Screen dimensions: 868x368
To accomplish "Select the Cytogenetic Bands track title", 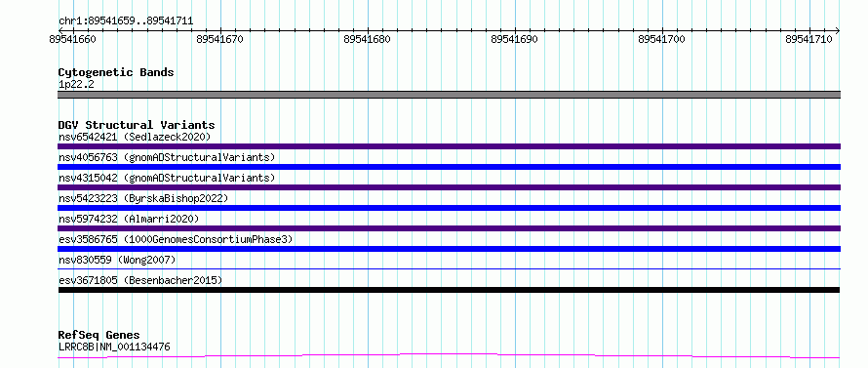I will 116,72.
